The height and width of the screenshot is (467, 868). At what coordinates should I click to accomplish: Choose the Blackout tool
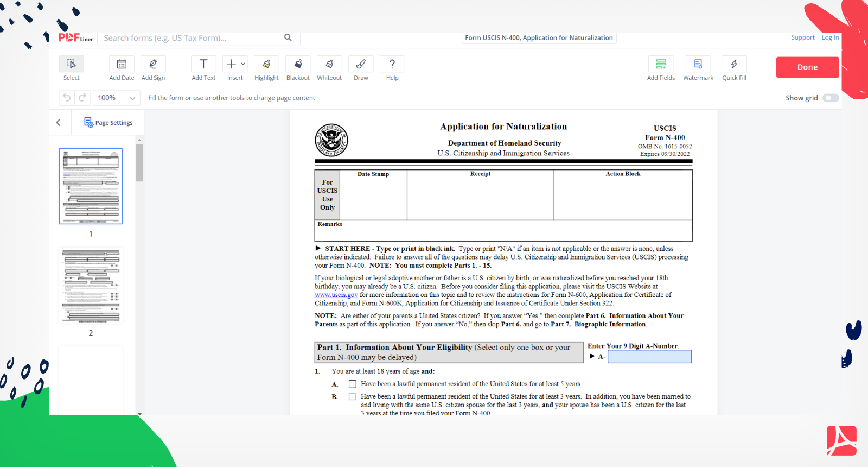coord(298,64)
